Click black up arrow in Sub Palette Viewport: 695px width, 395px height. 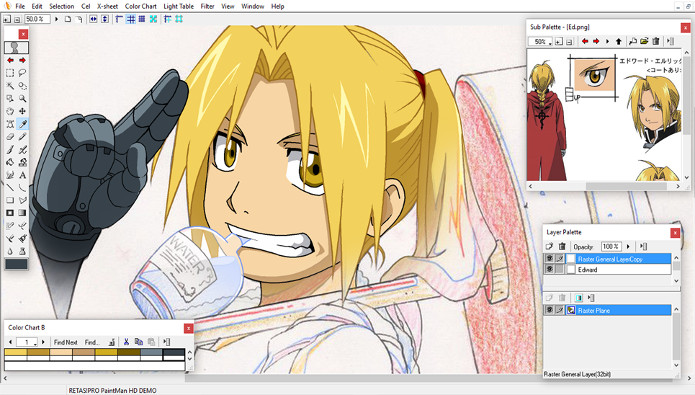[x=619, y=41]
